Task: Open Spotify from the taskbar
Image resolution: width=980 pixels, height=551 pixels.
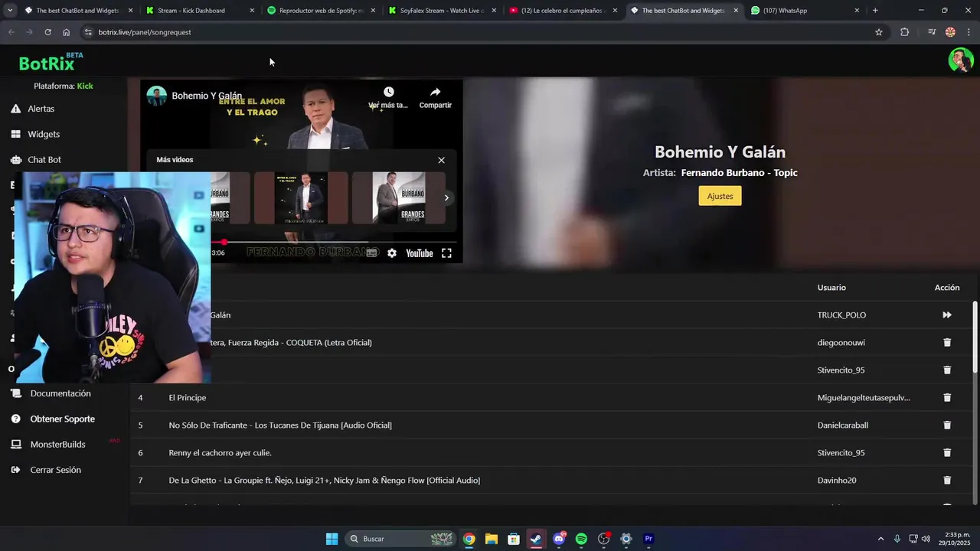Action: pos(581,539)
